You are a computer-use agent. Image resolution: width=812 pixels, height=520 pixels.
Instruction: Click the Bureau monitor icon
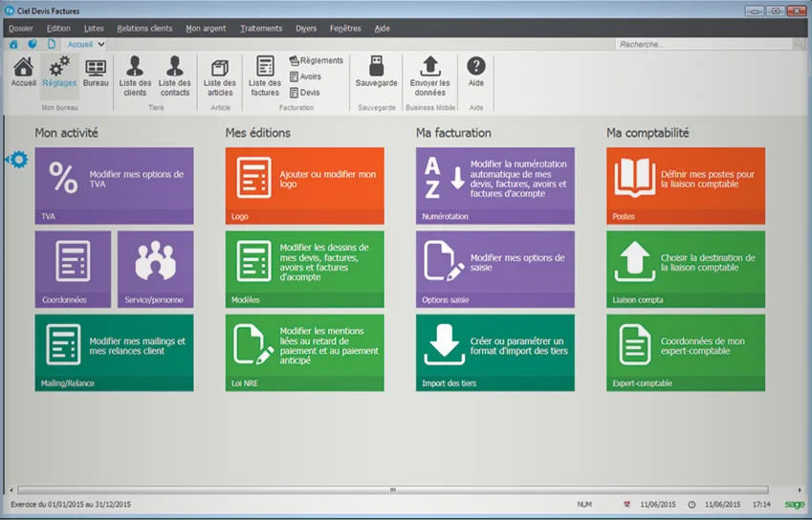[96, 67]
